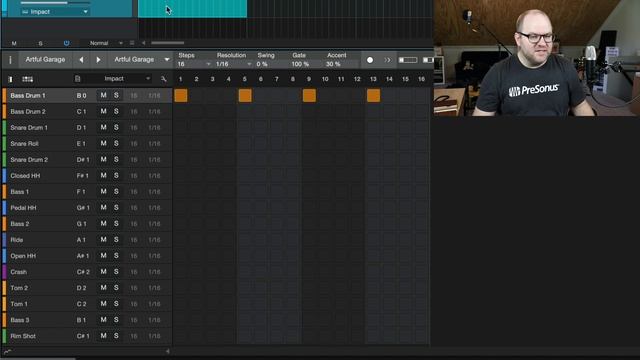The image size is (640, 360).
Task: Select the Snare Drum 2 lane
Action: 29,160
